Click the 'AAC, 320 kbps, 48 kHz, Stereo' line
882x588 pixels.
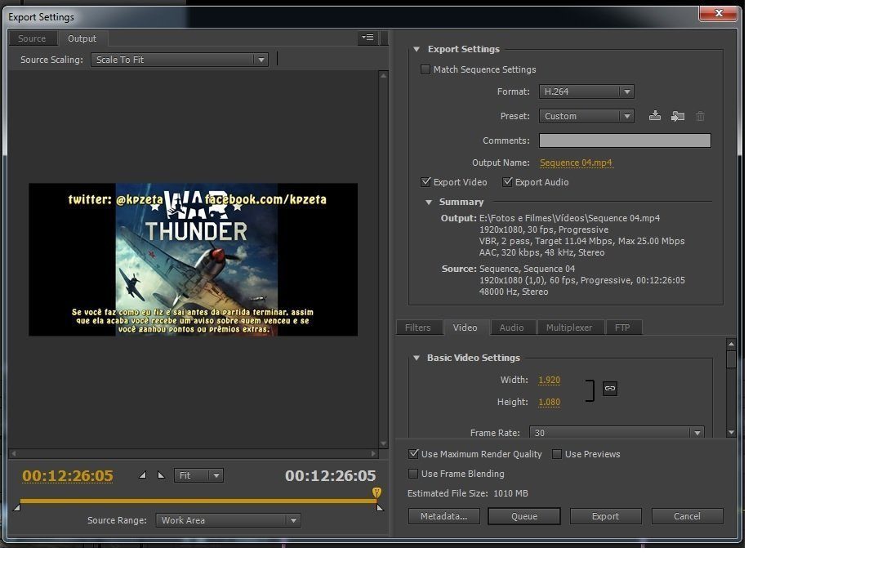click(541, 252)
